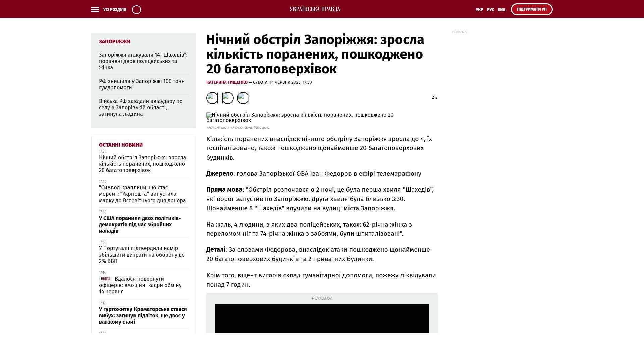Click the РЕКЛАМА label above the black ad
Viewport: 644px width, 362px height.
point(322,298)
